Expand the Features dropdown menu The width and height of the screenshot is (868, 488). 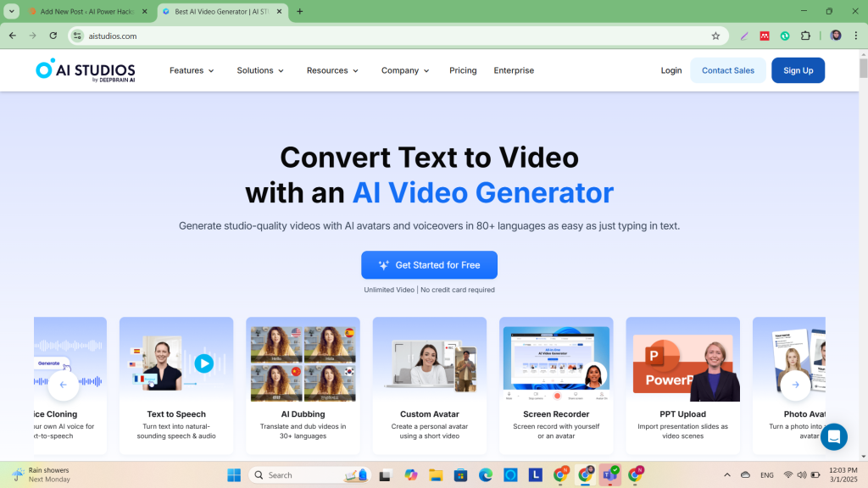tap(192, 70)
